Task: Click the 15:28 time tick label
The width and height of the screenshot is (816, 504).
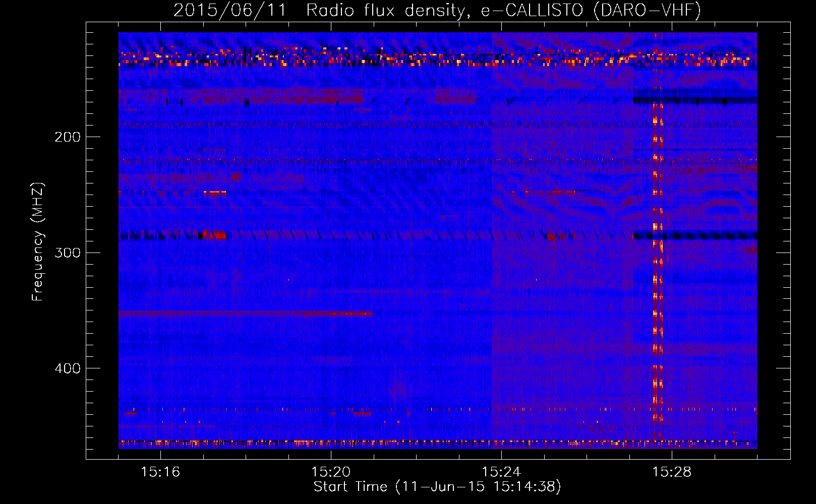Action: point(672,472)
